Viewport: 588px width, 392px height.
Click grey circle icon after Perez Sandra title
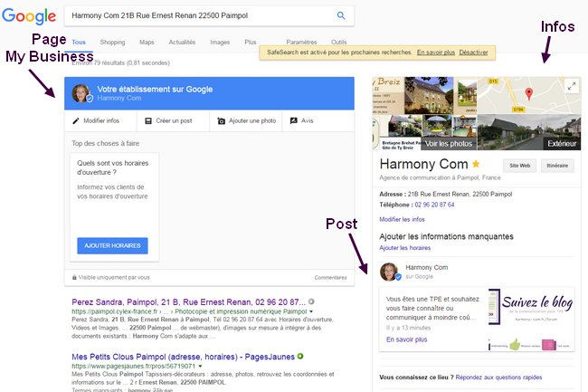click(x=311, y=301)
